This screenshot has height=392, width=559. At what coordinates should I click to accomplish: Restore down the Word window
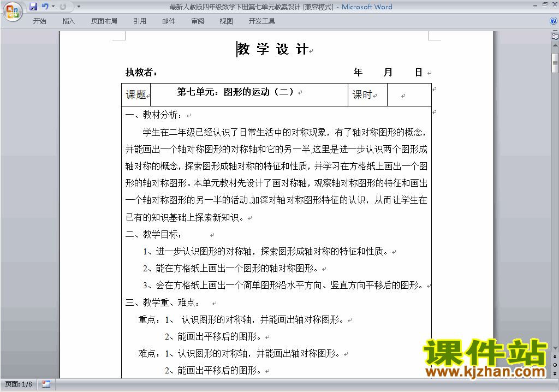(x=545, y=4)
